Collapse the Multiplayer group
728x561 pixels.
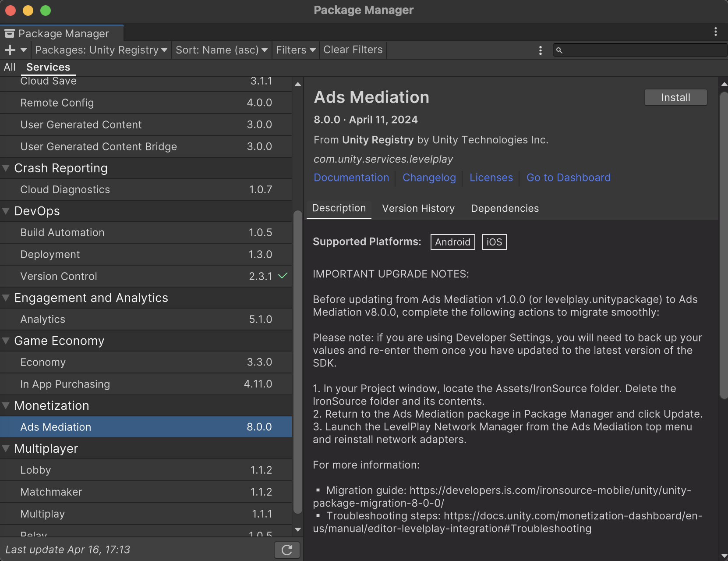[6, 448]
